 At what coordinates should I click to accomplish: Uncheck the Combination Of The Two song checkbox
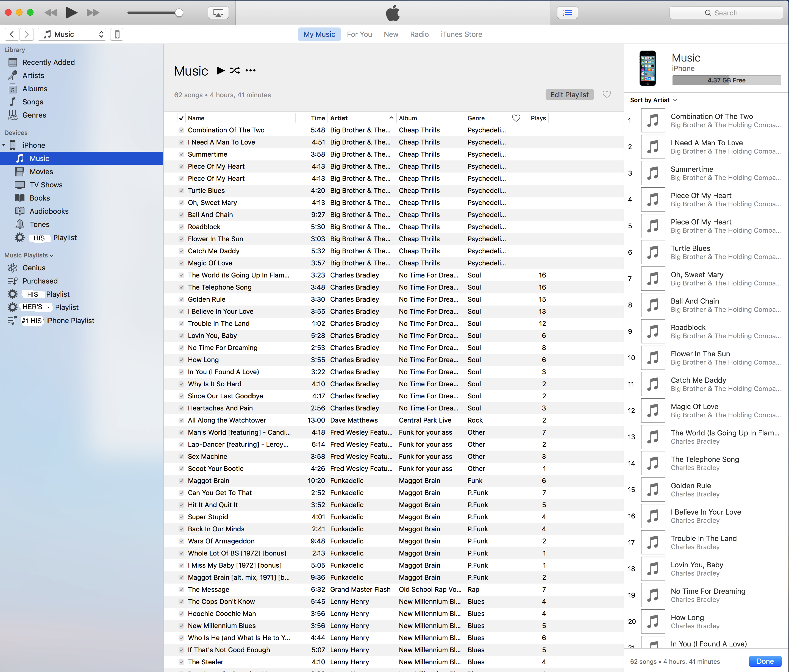(181, 130)
